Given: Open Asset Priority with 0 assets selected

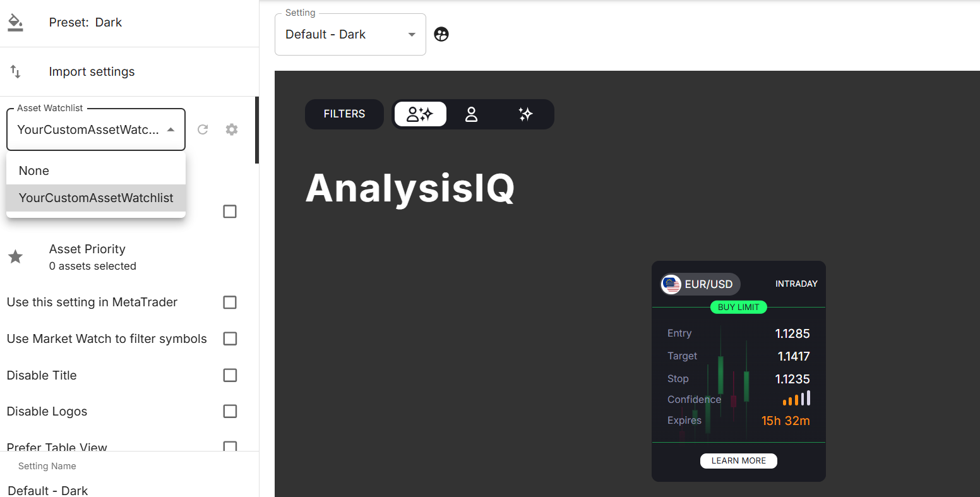Looking at the screenshot, I should tap(129, 257).
